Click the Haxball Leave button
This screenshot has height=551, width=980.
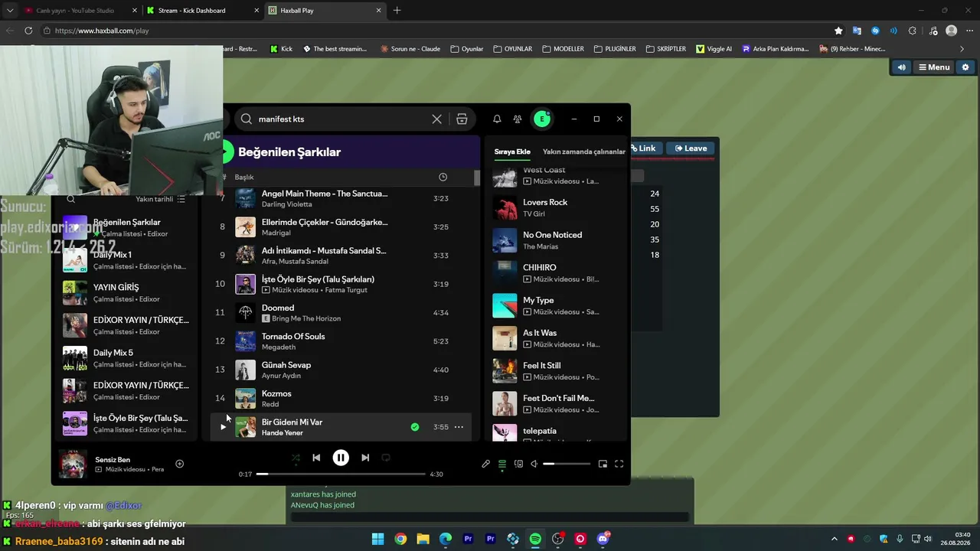(691, 148)
